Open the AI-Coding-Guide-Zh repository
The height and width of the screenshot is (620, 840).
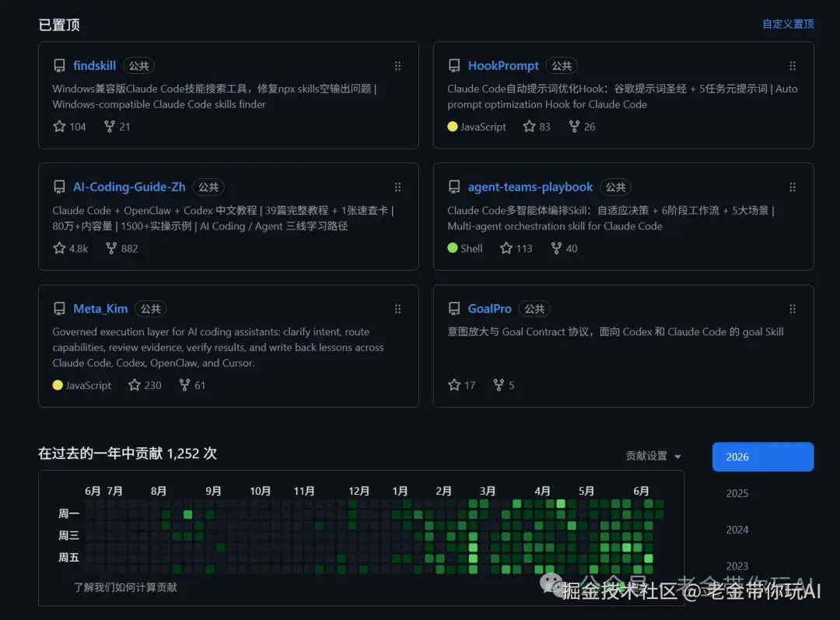(x=129, y=187)
